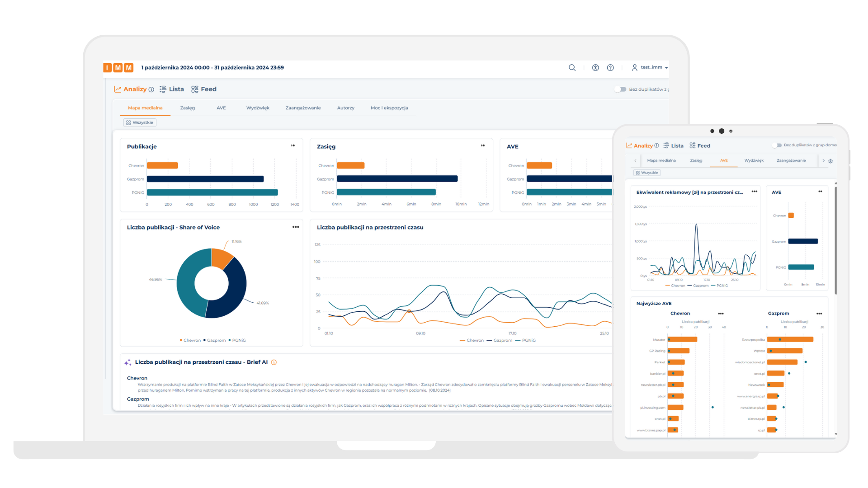
Task: Open Zasięg tab on tablet
Action: [696, 160]
